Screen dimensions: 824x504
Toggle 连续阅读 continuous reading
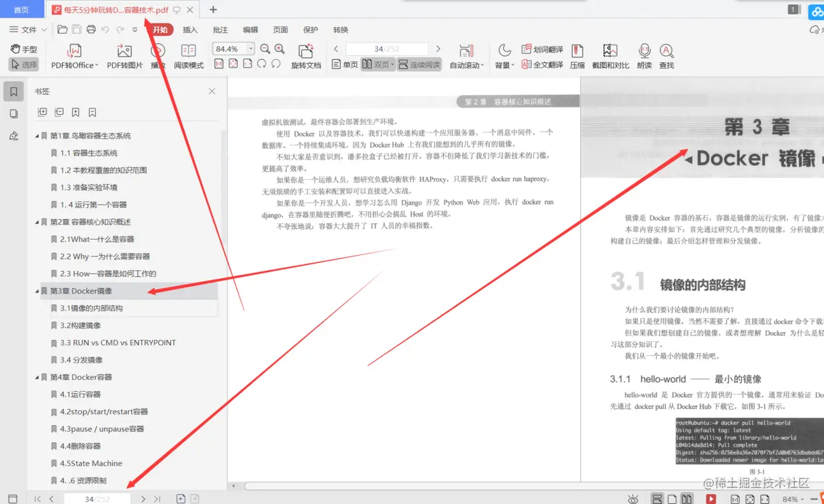click(x=419, y=64)
